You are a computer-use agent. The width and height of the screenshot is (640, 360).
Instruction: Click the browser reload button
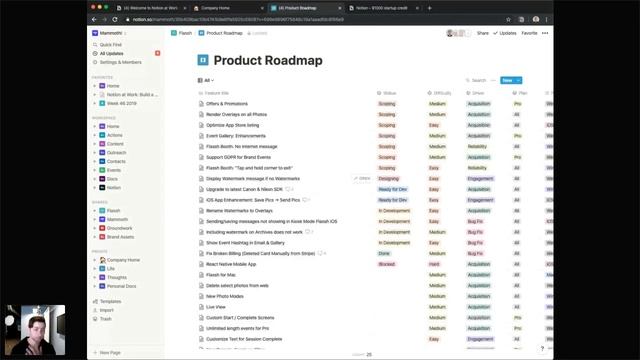pos(115,19)
